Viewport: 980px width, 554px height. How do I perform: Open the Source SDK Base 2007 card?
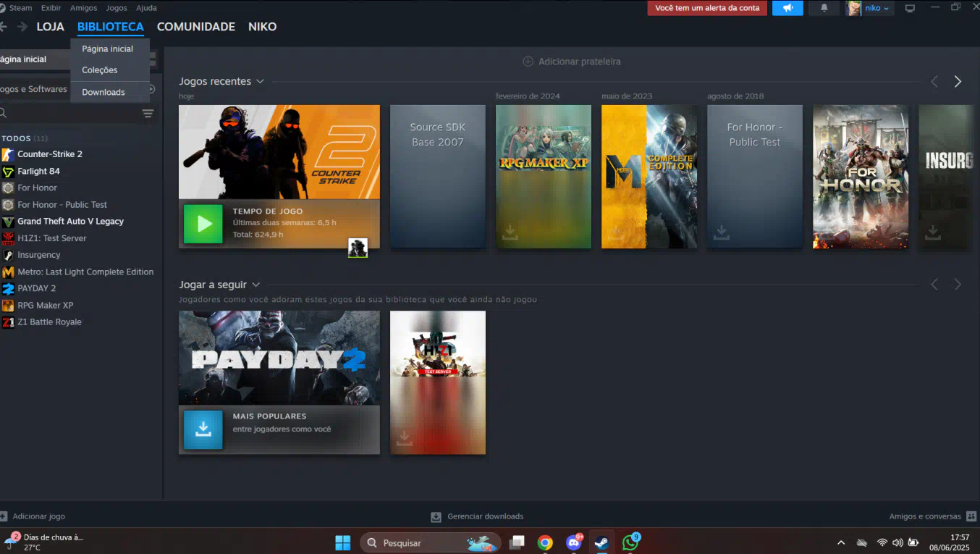point(438,177)
